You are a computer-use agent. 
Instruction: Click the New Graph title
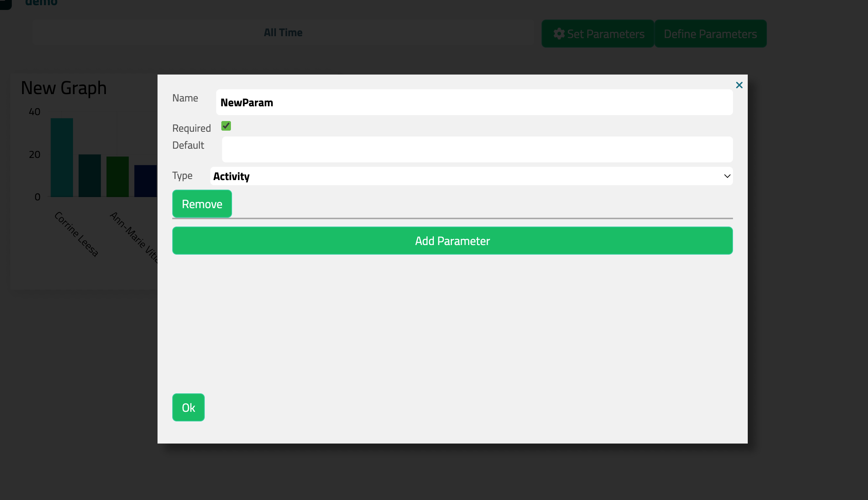tap(64, 88)
